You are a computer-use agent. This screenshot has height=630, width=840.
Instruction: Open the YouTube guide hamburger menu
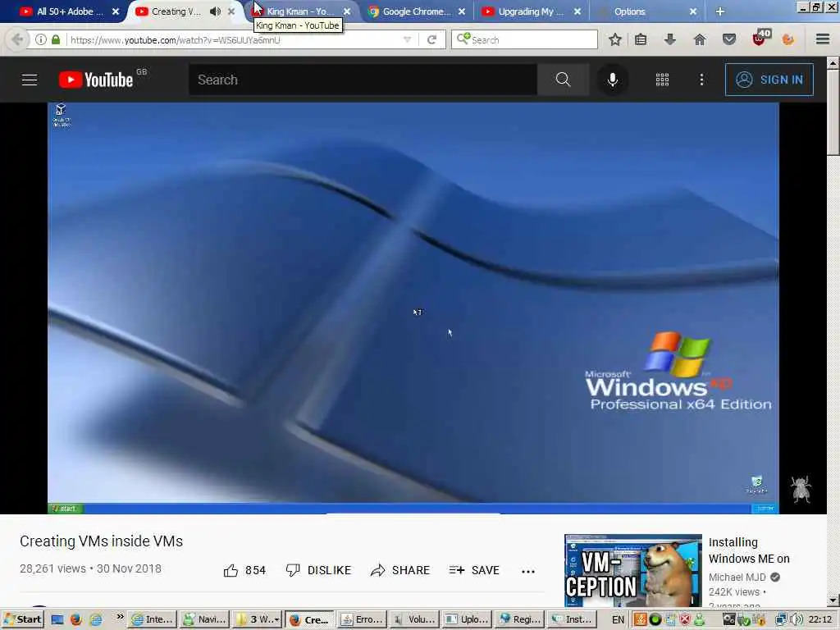(30, 80)
